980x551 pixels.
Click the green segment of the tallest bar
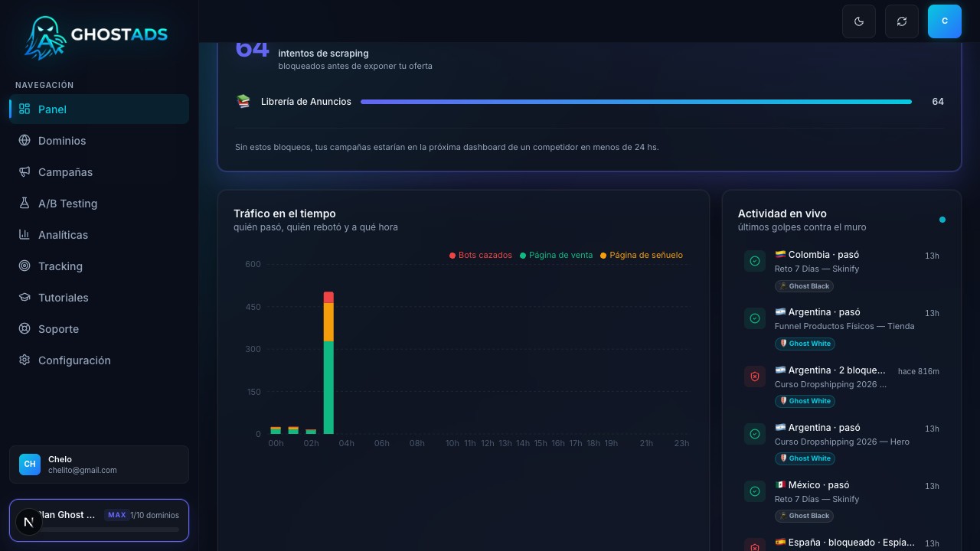[328, 387]
